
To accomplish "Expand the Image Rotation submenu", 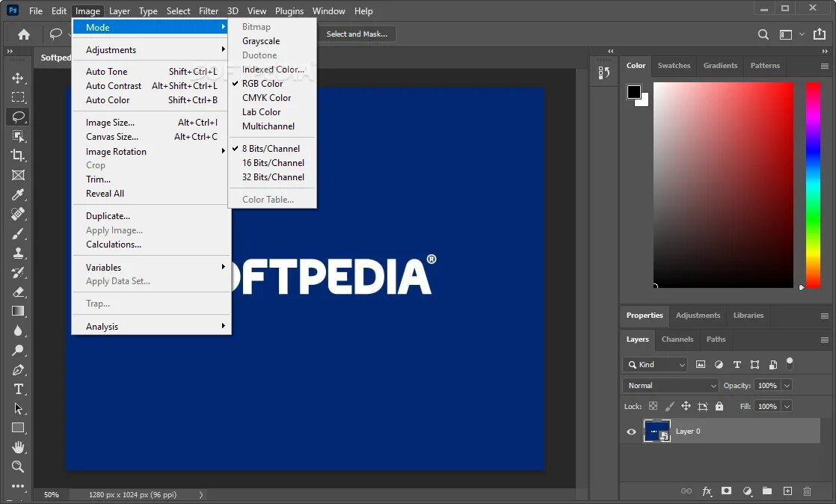I will 151,152.
